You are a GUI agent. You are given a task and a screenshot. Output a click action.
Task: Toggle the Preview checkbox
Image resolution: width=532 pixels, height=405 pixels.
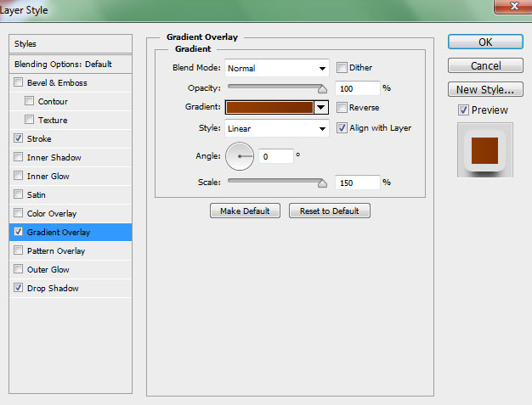click(463, 110)
